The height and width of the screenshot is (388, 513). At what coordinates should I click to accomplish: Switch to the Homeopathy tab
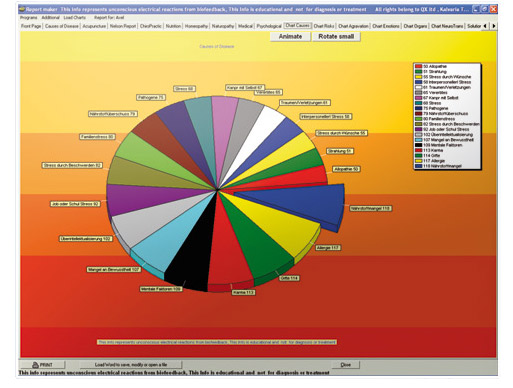point(196,26)
